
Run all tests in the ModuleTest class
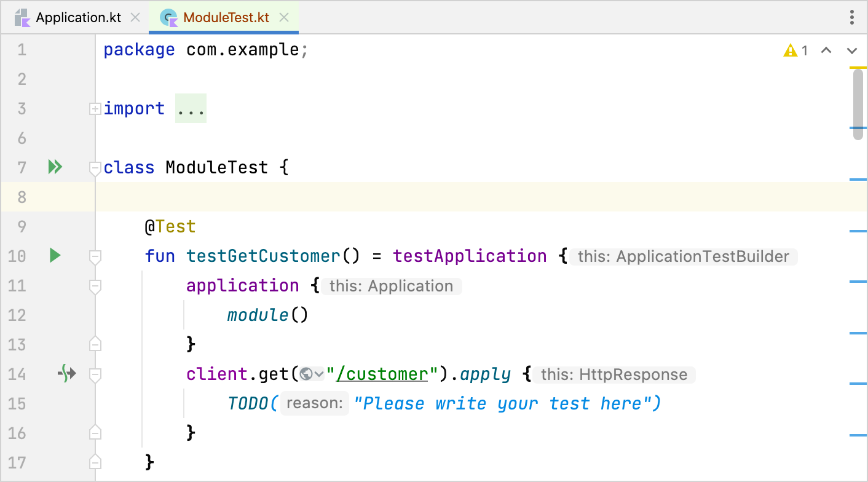tap(55, 167)
